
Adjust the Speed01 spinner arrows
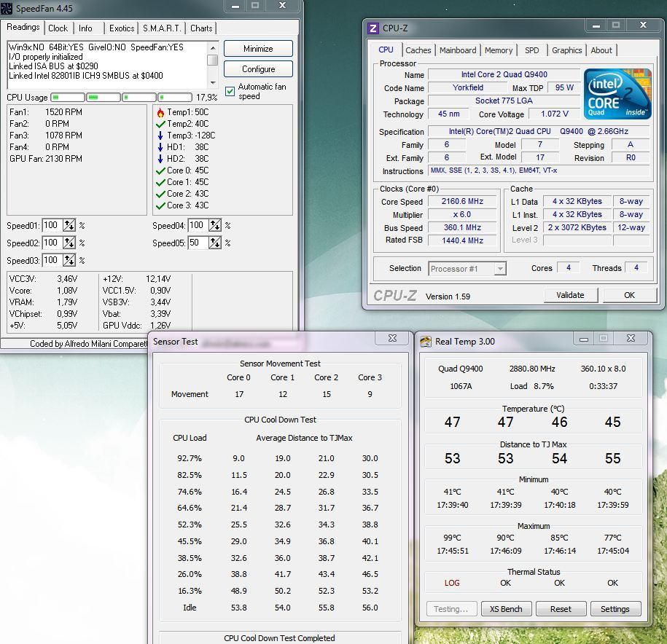click(69, 225)
